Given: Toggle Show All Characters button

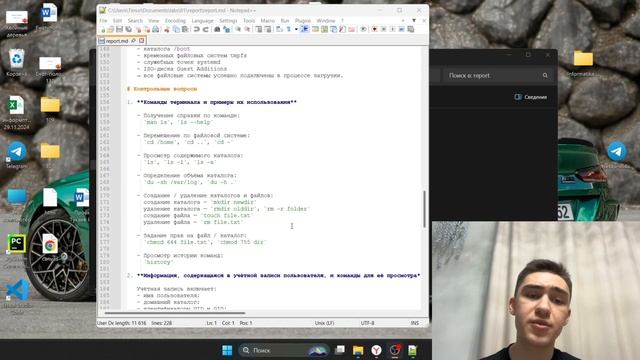Looking at the screenshot, I should [289, 29].
